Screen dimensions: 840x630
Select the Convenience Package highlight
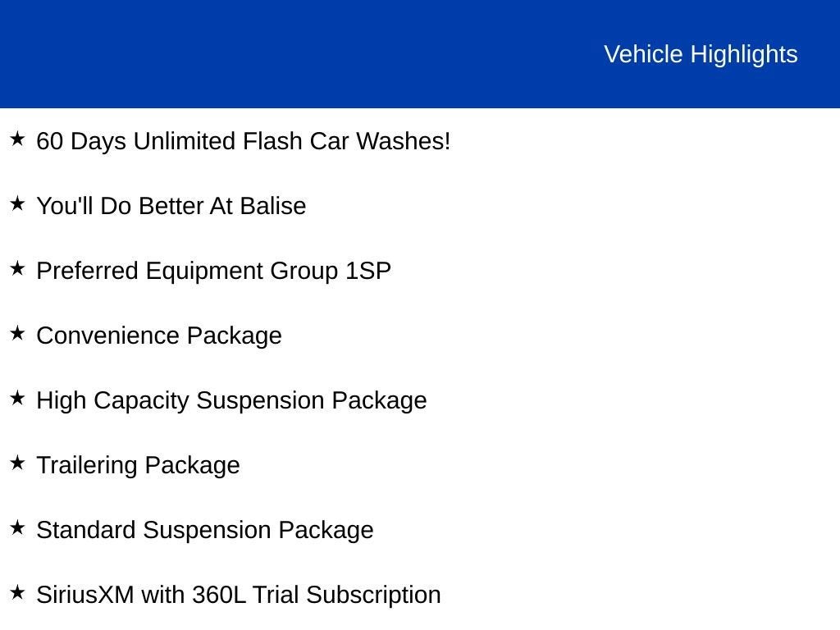click(x=159, y=336)
